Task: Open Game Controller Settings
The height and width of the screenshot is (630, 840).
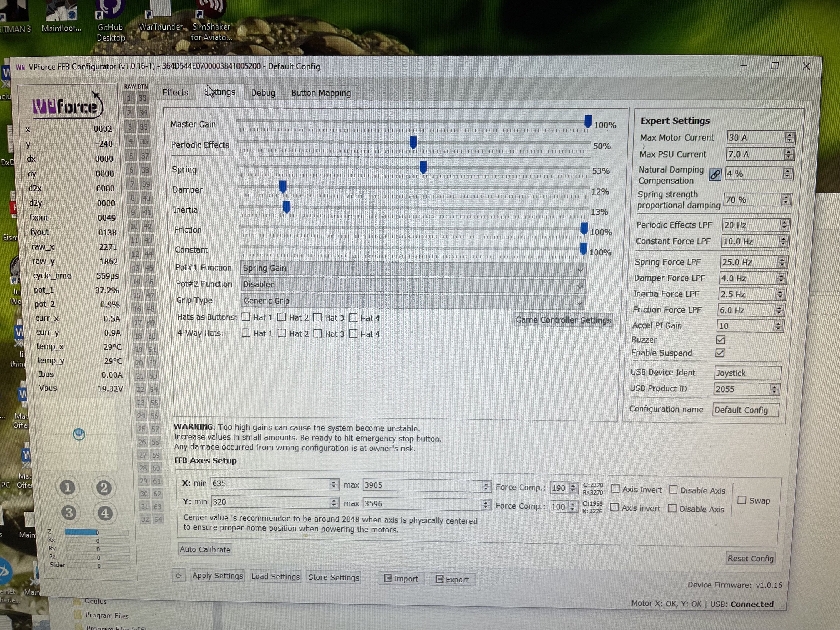Action: [563, 320]
